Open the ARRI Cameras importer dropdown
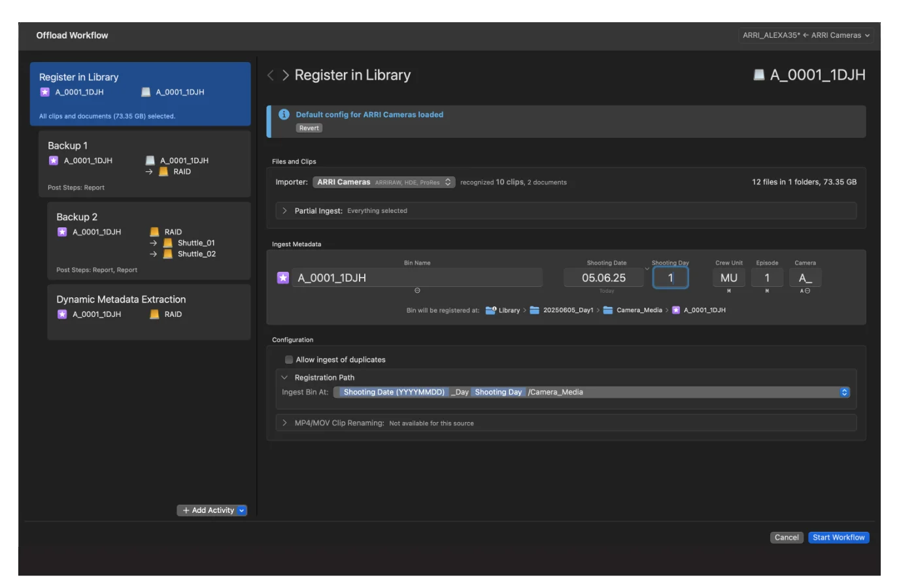899x588 pixels. [383, 182]
